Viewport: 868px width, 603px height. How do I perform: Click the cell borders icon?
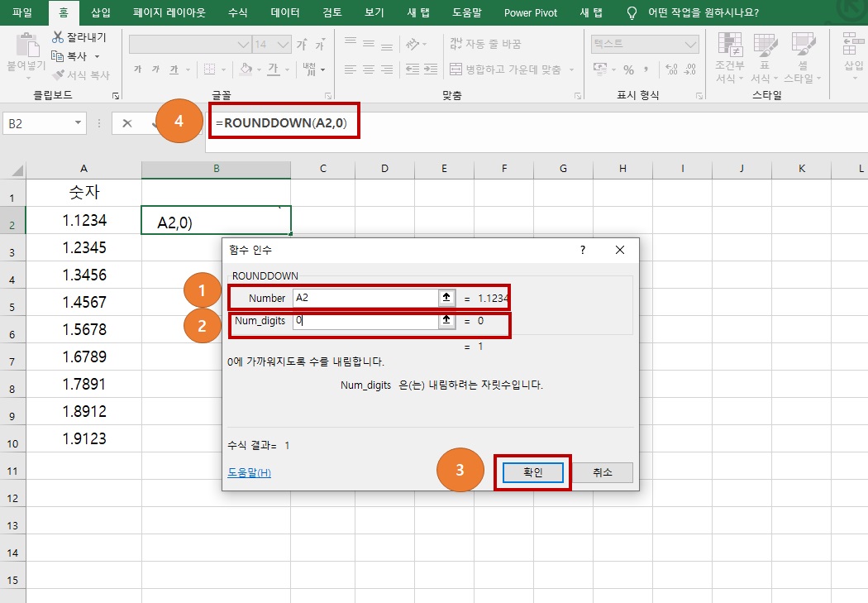(x=209, y=69)
